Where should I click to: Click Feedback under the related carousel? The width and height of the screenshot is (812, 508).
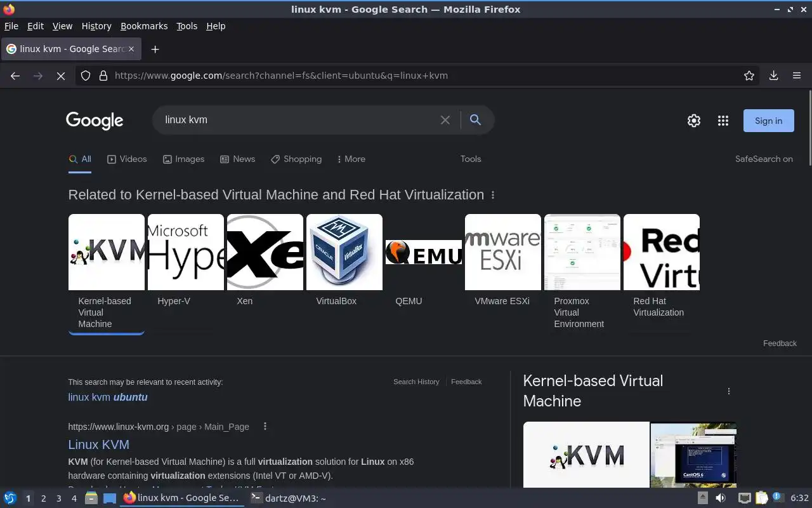(x=780, y=344)
